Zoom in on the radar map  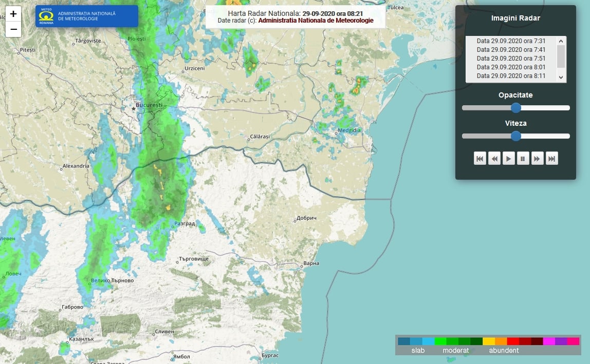[x=13, y=14]
